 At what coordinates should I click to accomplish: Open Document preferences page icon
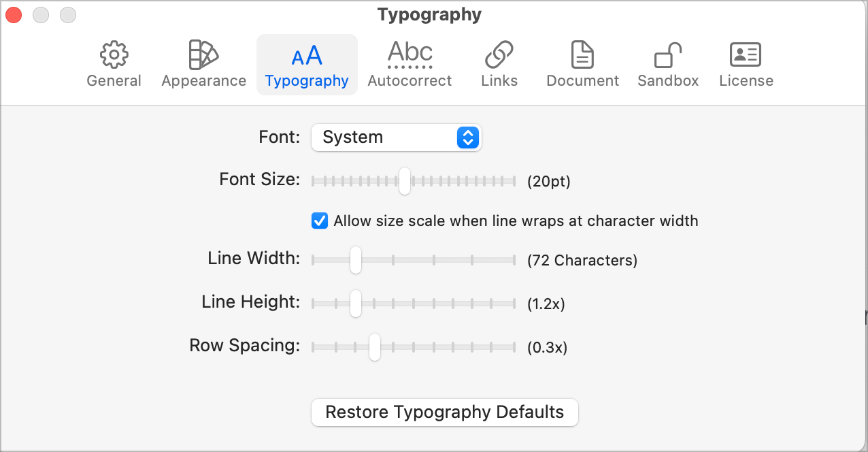[582, 54]
